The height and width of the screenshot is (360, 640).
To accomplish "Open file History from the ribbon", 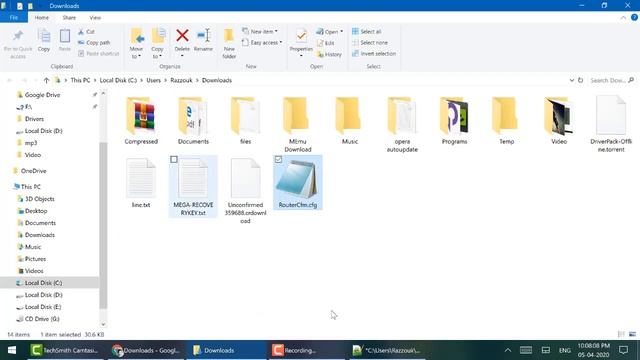I will click(329, 54).
